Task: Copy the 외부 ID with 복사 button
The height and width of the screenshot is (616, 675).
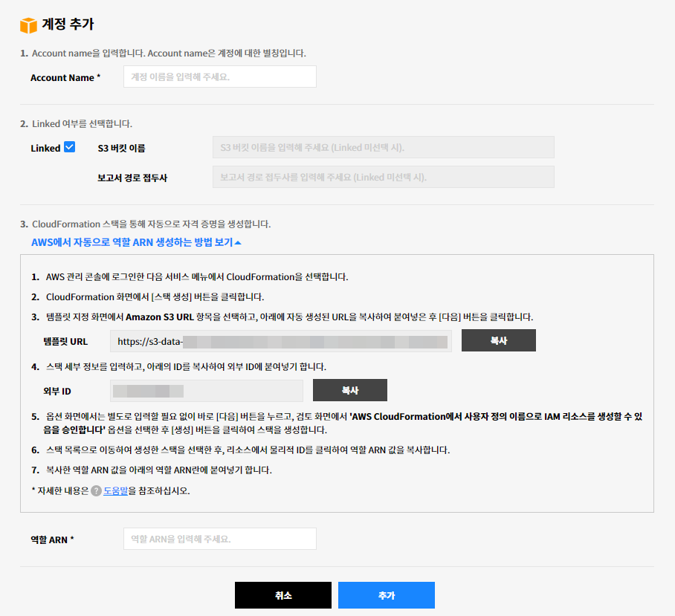Action: coord(349,390)
